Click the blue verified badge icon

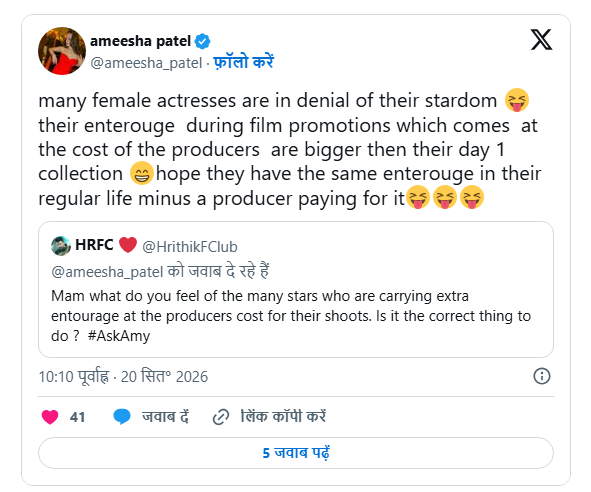(202, 41)
